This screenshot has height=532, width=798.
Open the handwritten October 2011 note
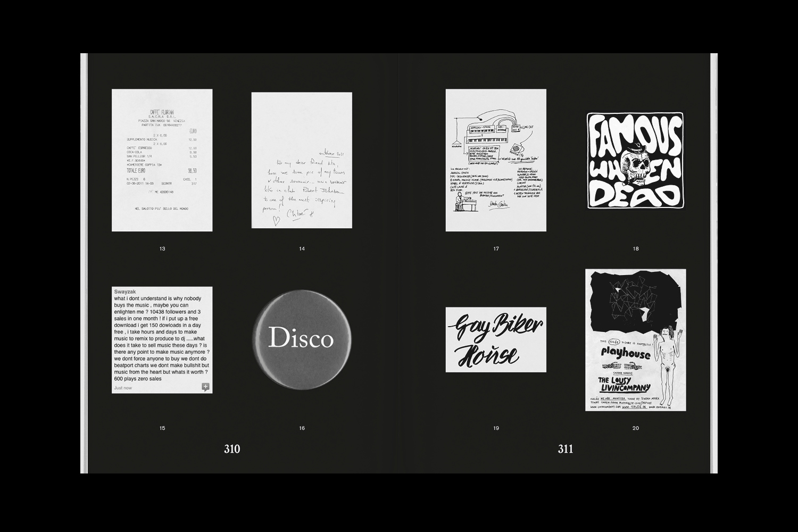coord(302,161)
